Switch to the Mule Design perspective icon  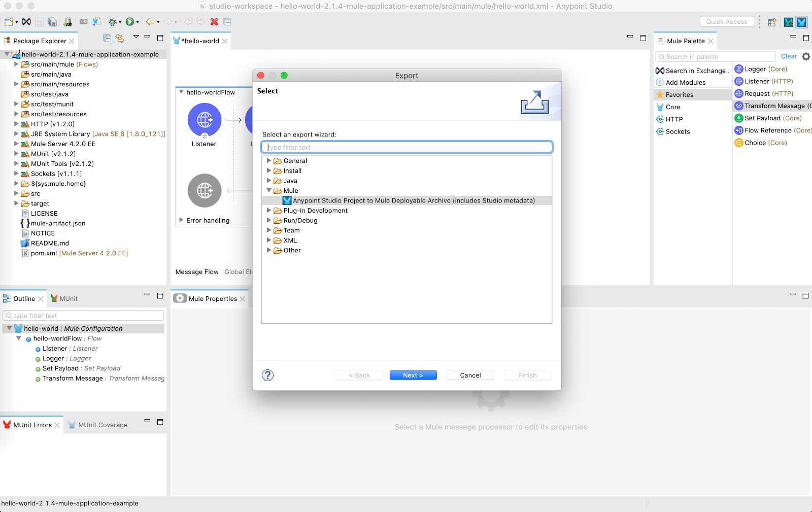(x=802, y=22)
